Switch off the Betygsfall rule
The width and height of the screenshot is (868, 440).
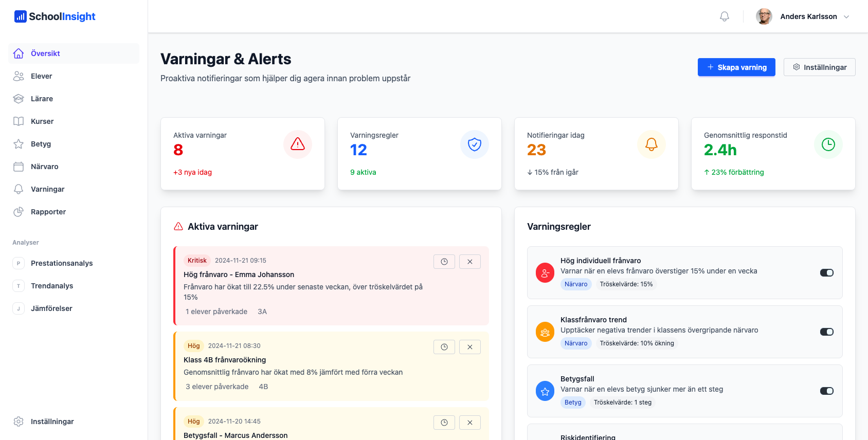[826, 391]
